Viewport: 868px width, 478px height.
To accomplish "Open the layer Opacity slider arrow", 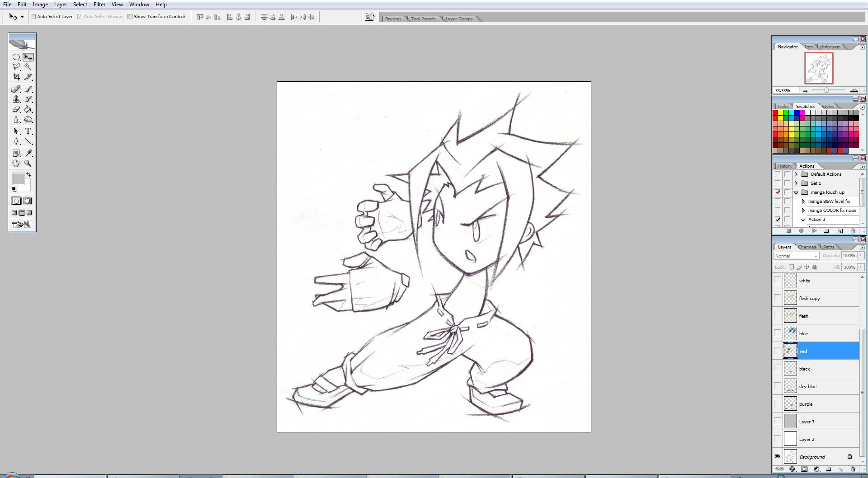I will [860, 255].
